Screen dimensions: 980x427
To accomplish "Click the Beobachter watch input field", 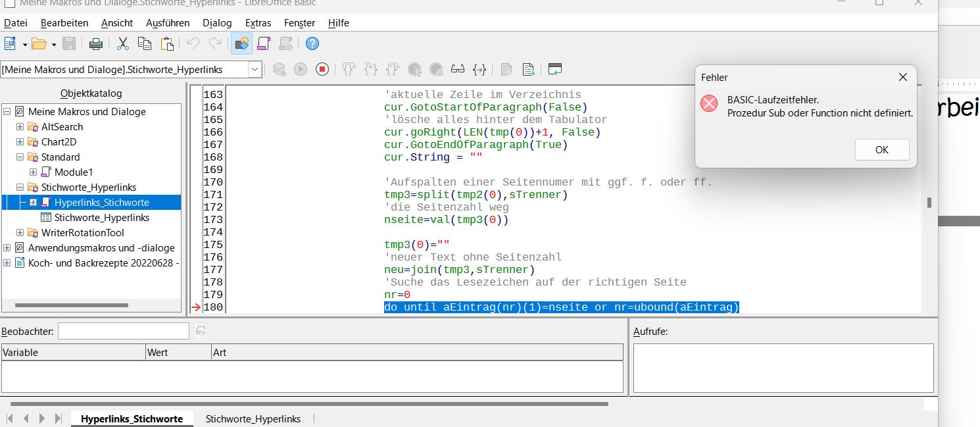I will pos(123,331).
